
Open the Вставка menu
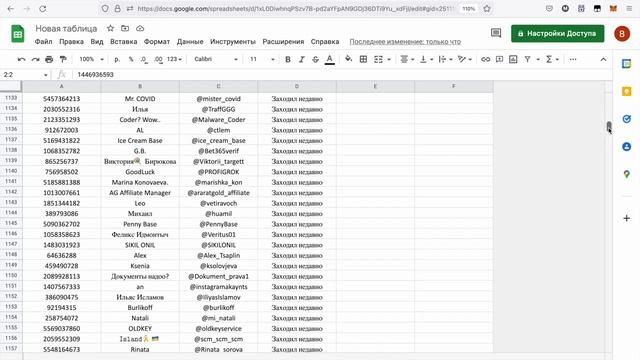coord(124,42)
